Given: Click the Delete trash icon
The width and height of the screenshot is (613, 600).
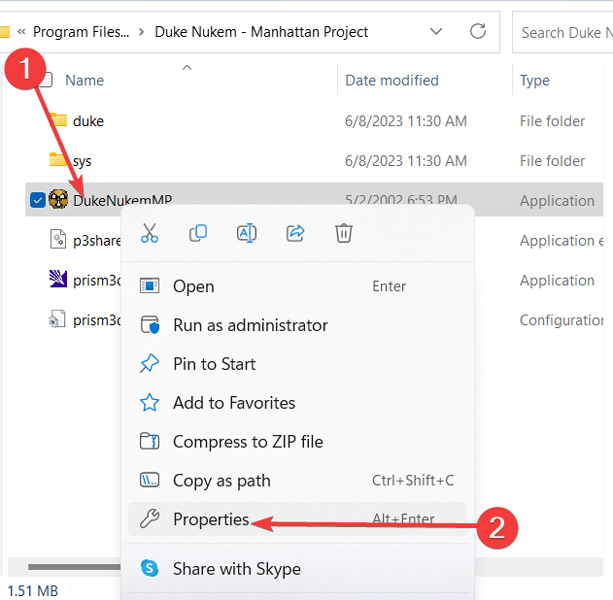Looking at the screenshot, I should click(344, 233).
